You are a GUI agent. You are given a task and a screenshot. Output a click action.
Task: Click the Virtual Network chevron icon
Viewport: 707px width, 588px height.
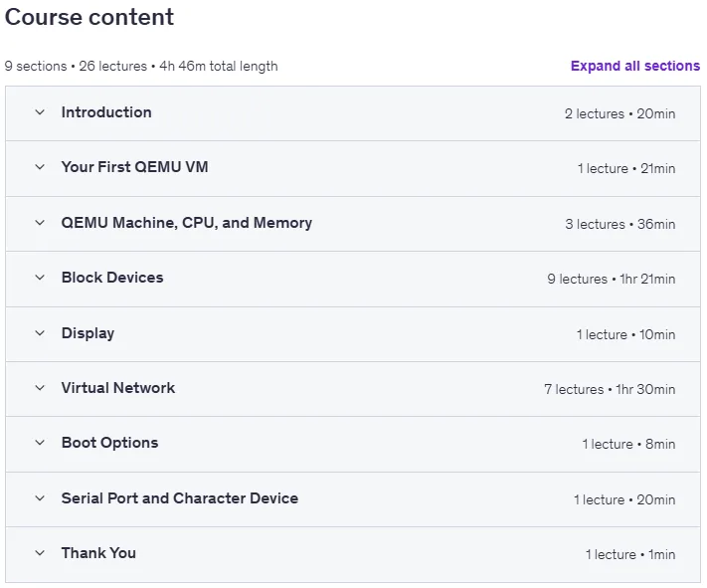(40, 388)
